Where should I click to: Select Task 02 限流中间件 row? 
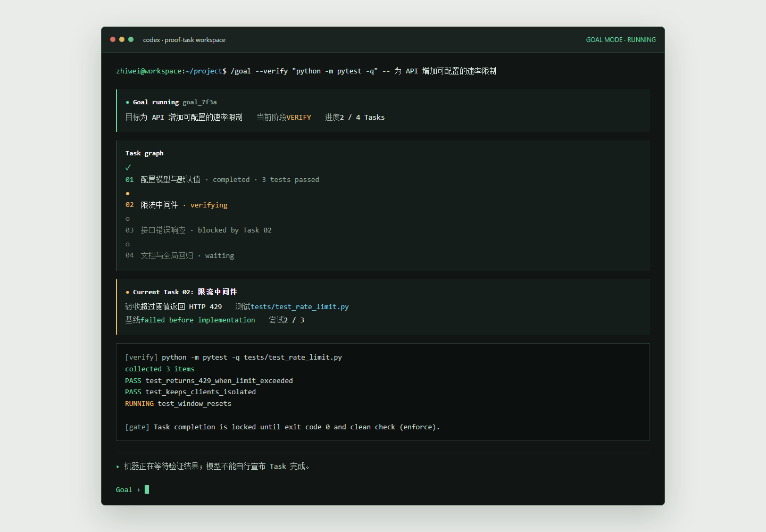click(x=177, y=205)
